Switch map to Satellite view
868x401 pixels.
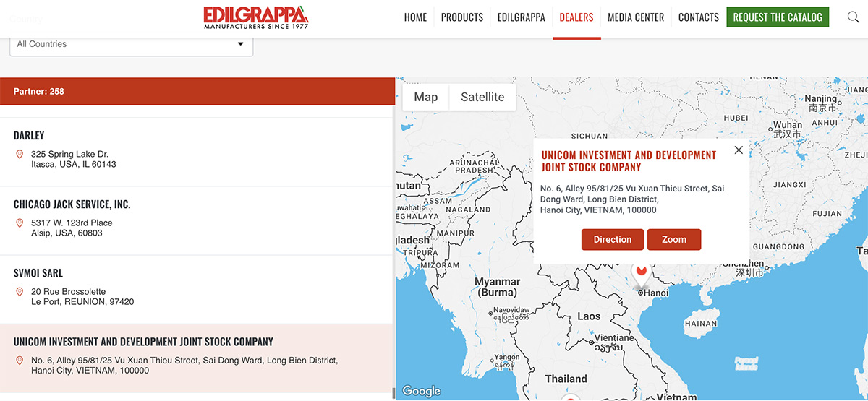click(482, 98)
